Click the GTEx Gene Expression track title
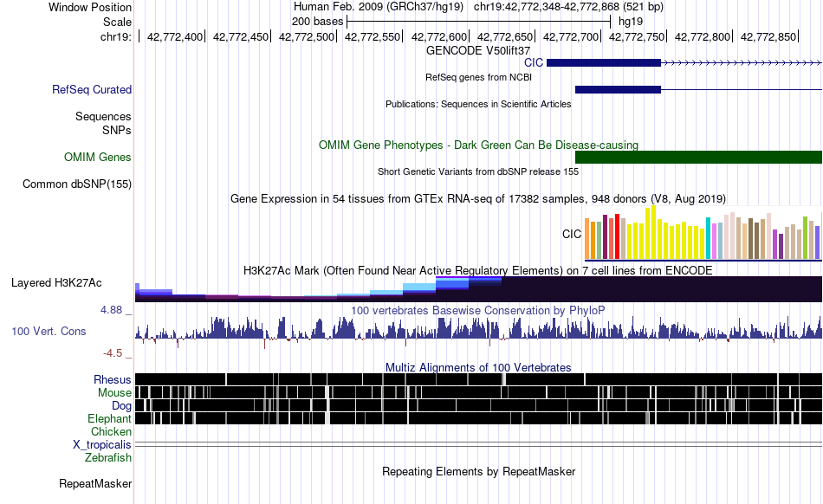Viewport: 823px width, 504px height. [478, 199]
